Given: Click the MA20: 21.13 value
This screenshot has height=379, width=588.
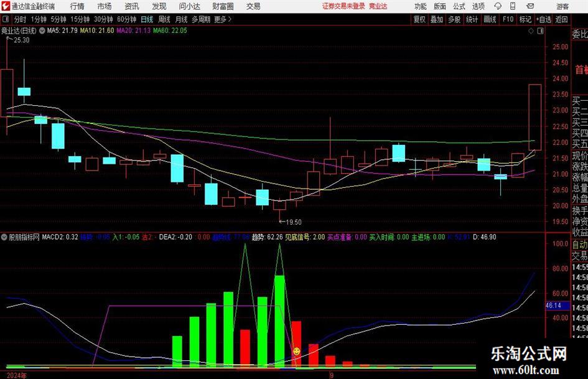Looking at the screenshot, I should (134, 30).
